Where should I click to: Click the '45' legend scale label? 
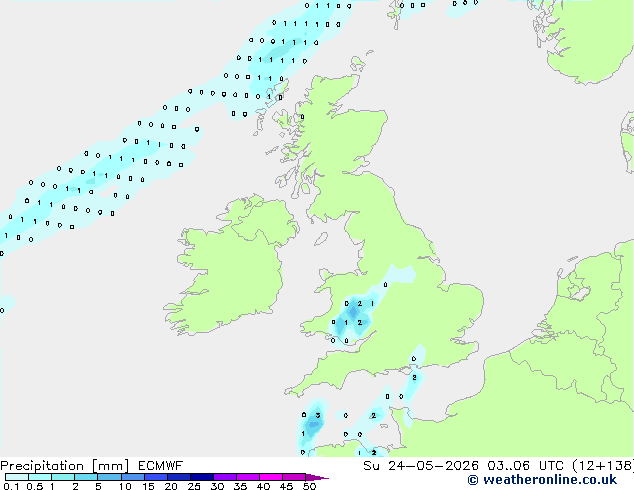point(286,486)
